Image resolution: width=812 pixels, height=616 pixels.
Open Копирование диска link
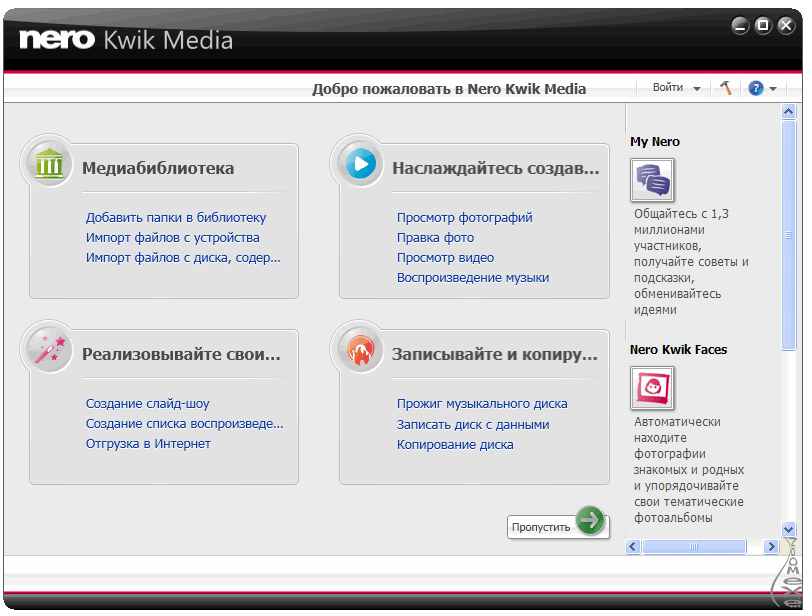tap(455, 445)
